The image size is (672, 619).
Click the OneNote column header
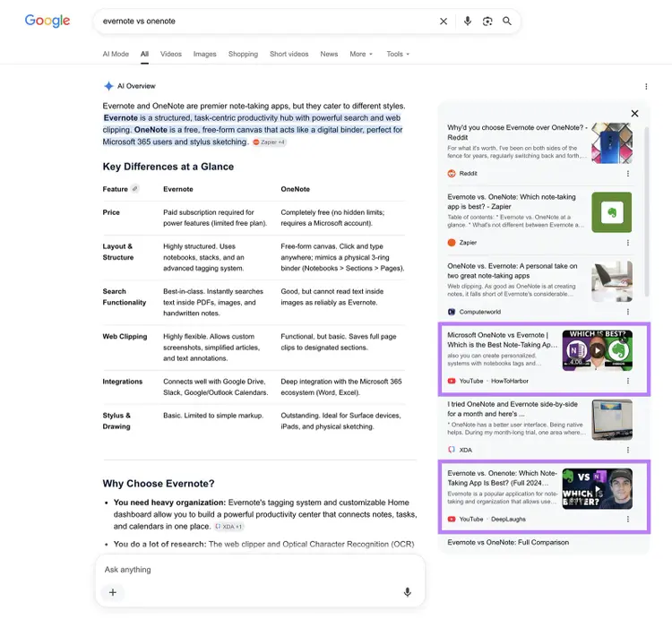296,189
